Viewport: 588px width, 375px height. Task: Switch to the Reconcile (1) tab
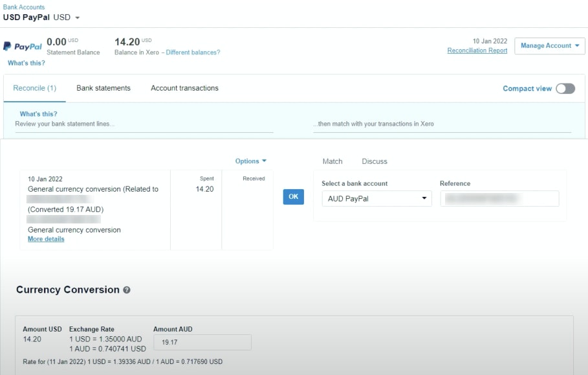tap(34, 88)
